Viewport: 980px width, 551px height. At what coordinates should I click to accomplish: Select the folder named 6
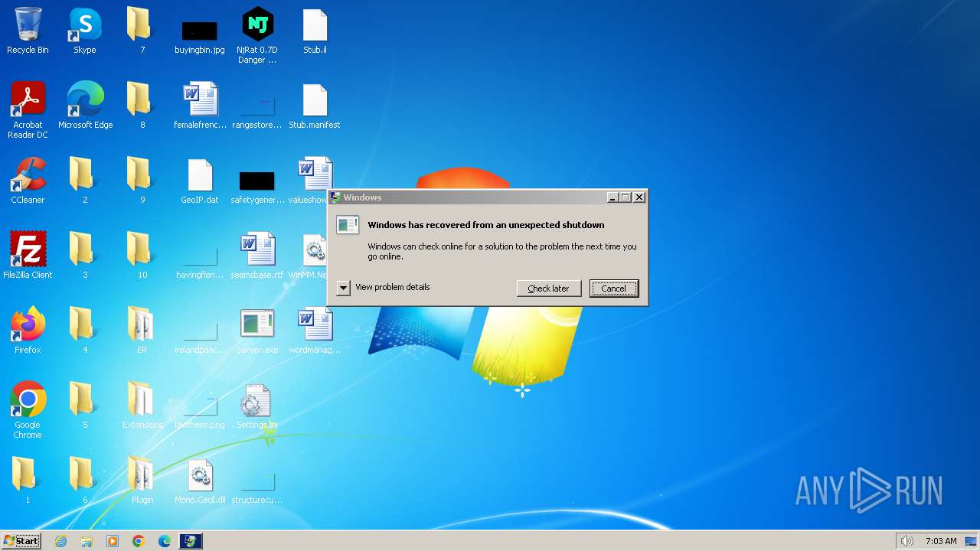coord(85,481)
